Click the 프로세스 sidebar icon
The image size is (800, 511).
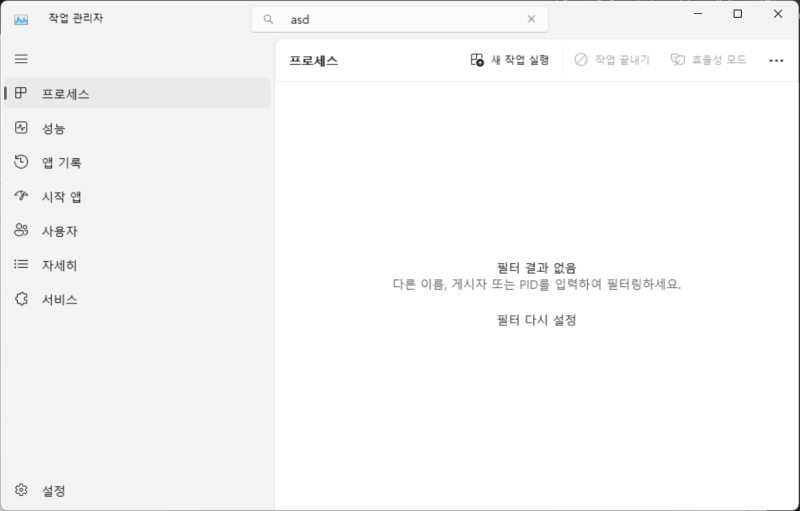click(21, 93)
